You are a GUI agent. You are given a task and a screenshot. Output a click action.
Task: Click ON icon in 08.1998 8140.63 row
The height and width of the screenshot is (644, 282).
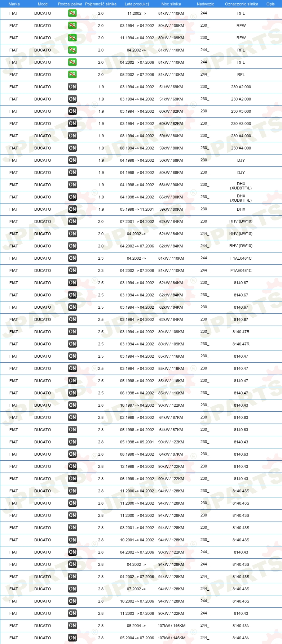72,454
